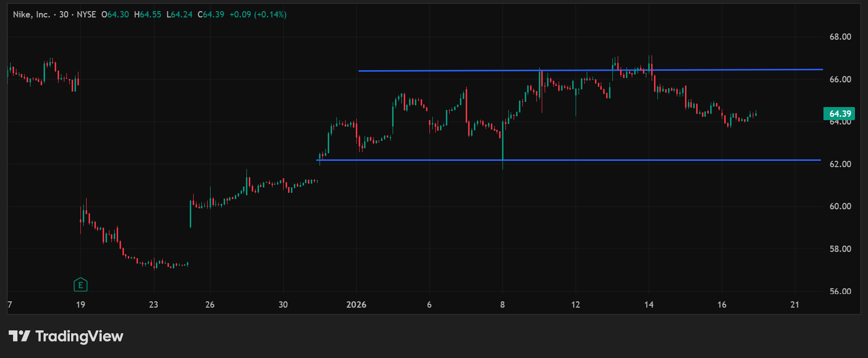Screen dimensions: 868x358
Task: Click the current price label 64.39
Action: (x=839, y=114)
